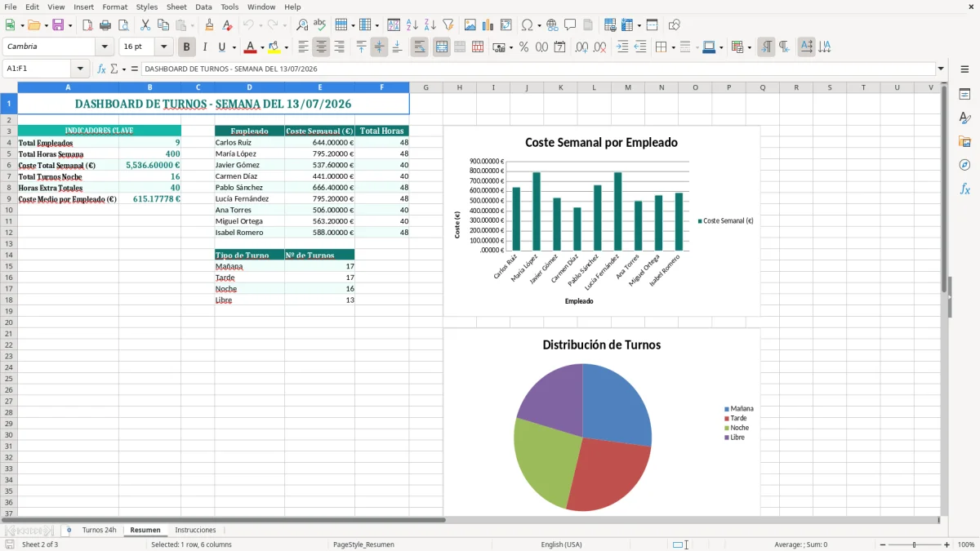980x551 pixels.
Task: Open Print Preview toggle
Action: 123,25
